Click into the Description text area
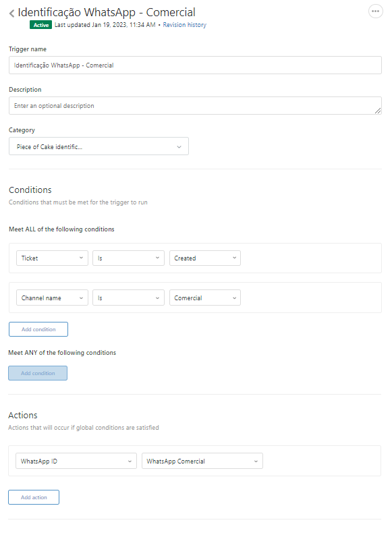 195,106
